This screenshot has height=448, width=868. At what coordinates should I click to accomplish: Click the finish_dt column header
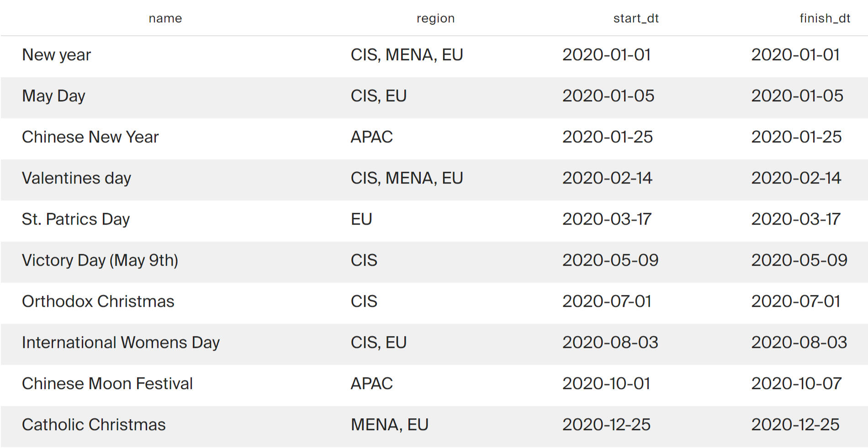click(x=825, y=18)
